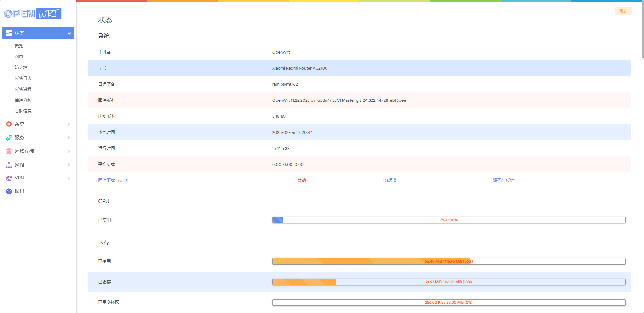This screenshot has height=313, width=644.
Task: Open the 概览 submenu item
Action: tap(19, 46)
